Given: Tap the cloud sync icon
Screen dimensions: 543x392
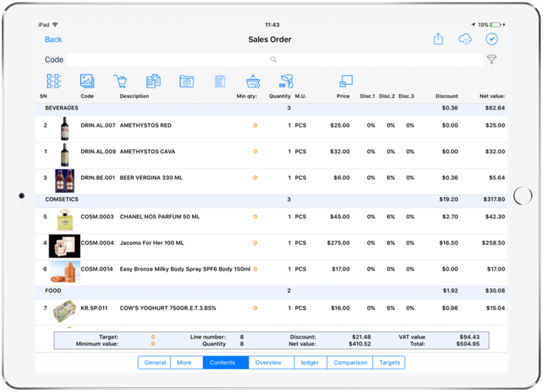Looking at the screenshot, I should 465,39.
